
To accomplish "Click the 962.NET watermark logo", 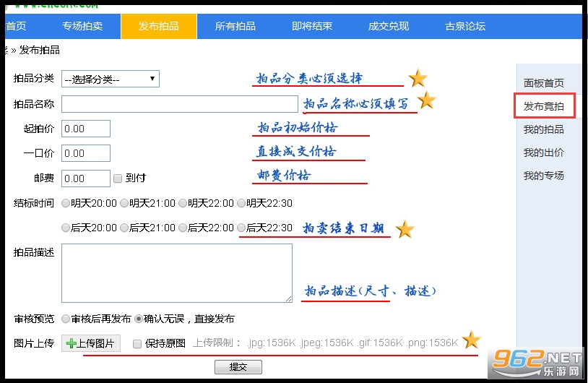I will click(537, 362).
